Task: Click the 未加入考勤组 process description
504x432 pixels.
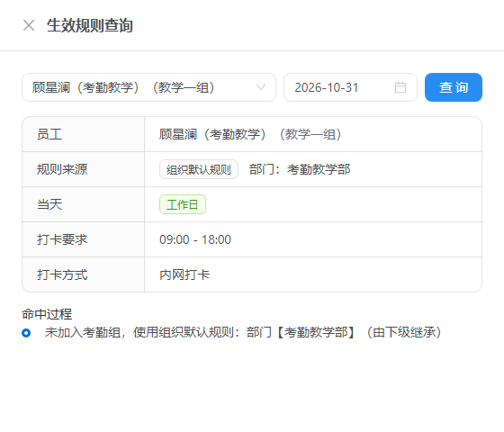Action: 243,332
